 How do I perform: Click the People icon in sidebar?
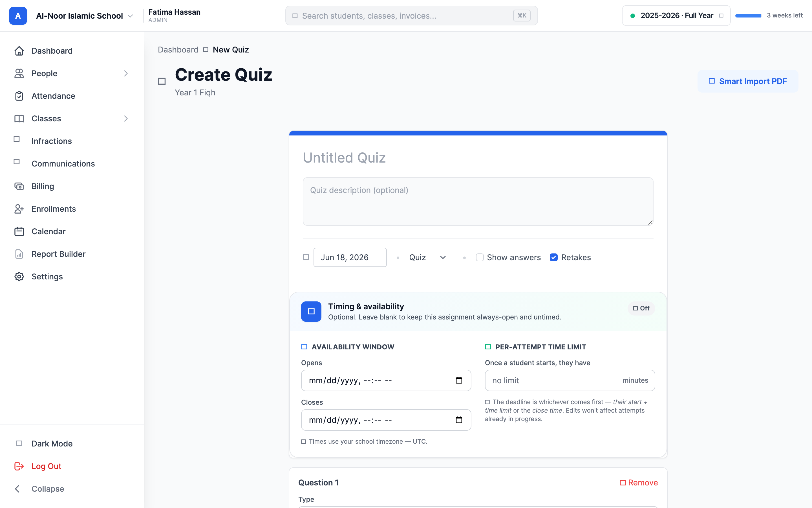coord(19,73)
